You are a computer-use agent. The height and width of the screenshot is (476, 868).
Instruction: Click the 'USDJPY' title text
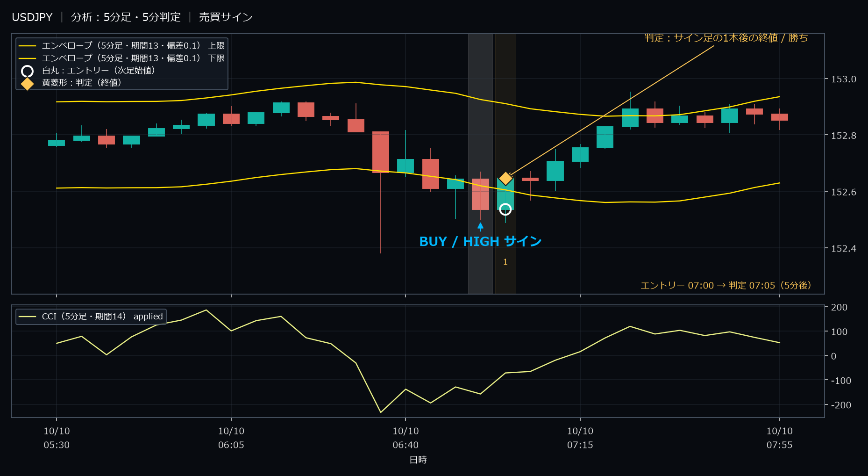pos(32,17)
